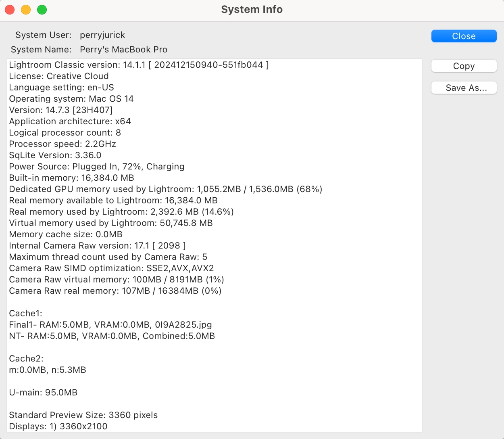Click the Final1- RAM line with 0I9A2825.jpg

point(110,325)
